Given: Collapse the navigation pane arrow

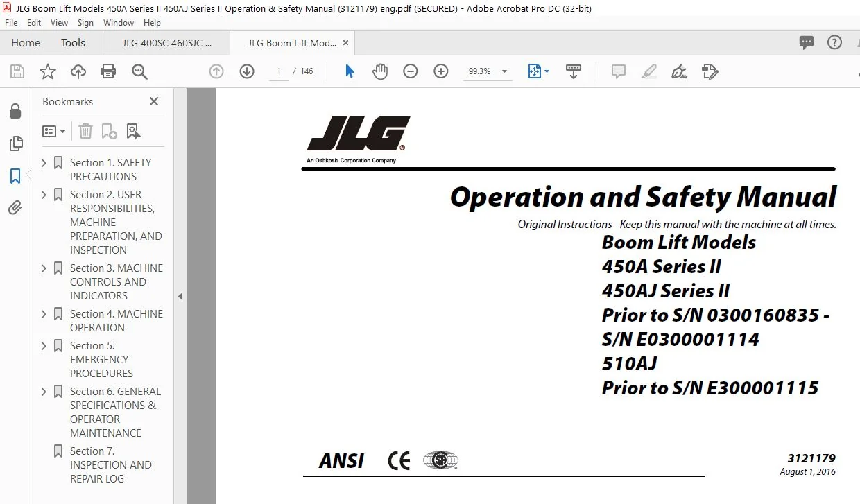Looking at the screenshot, I should click(x=180, y=296).
